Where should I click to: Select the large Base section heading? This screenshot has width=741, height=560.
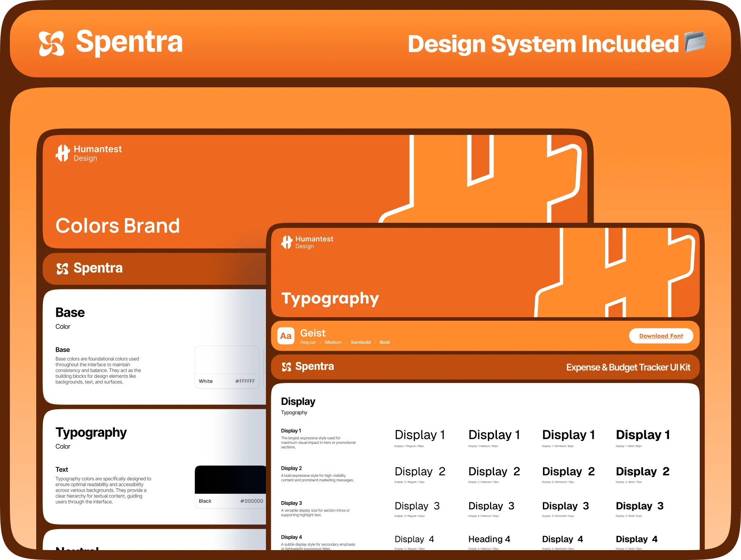(70, 313)
